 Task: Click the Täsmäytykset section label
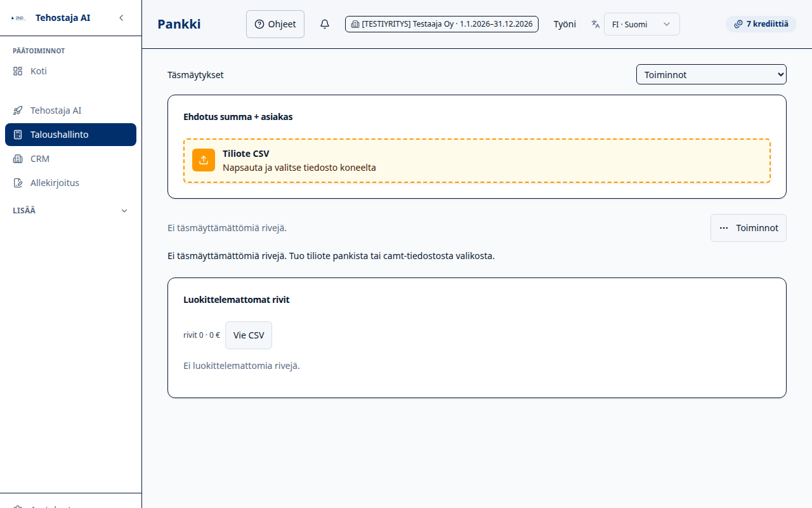(195, 75)
